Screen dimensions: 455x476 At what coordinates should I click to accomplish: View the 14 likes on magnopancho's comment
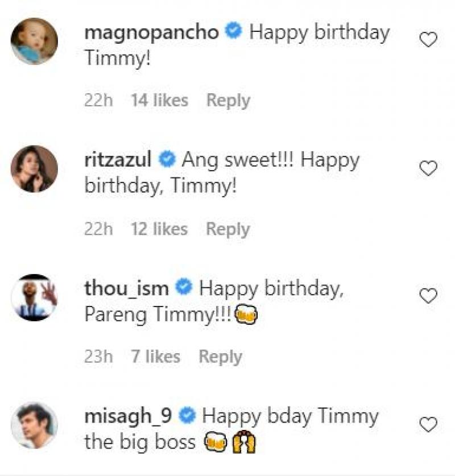point(159,101)
